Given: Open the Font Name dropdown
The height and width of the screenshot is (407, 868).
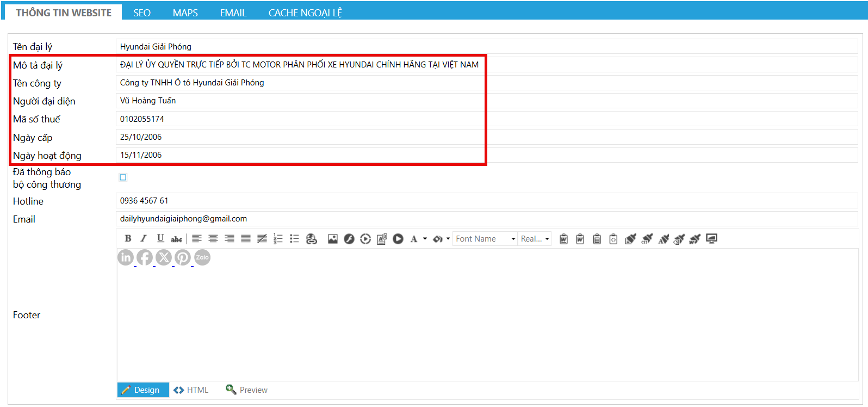Looking at the screenshot, I should [485, 239].
